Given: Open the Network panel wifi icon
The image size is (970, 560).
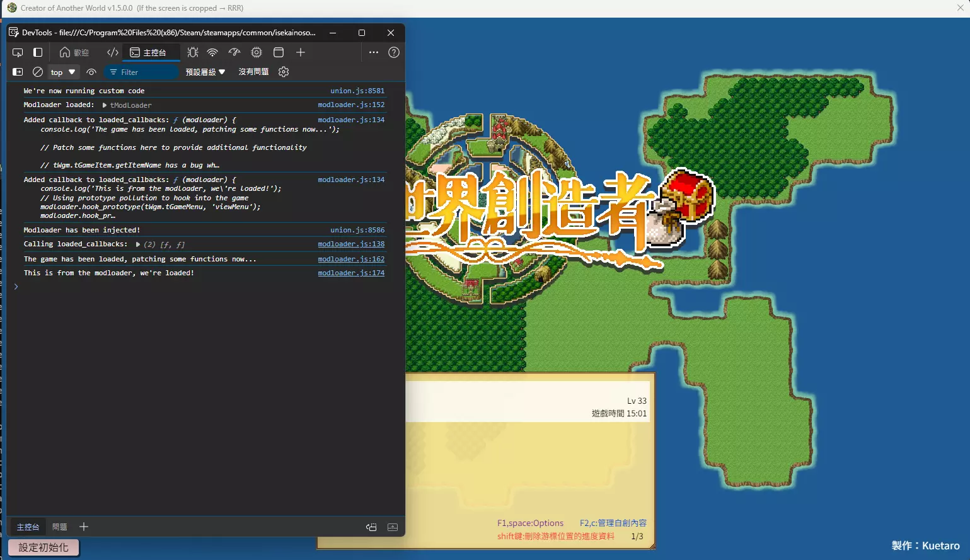Looking at the screenshot, I should tap(212, 52).
